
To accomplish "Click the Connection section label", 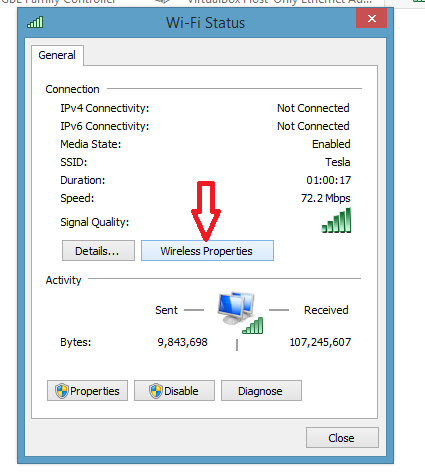I will coord(72,89).
